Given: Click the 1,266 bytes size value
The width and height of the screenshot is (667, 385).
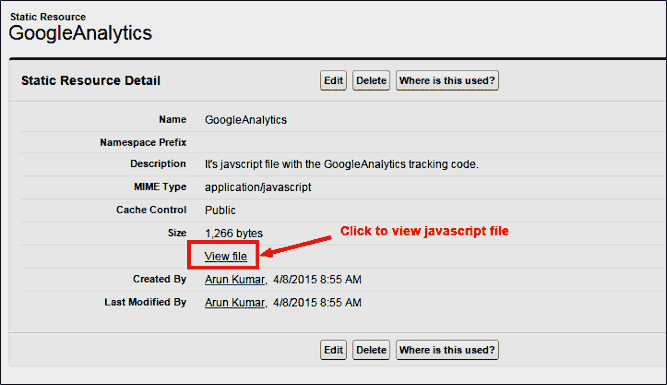Looking at the screenshot, I should (x=234, y=233).
